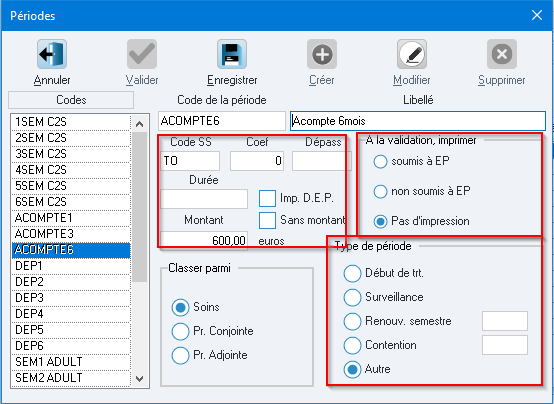Select DEP3 in the codes list
The width and height of the screenshot is (554, 404).
[71, 298]
